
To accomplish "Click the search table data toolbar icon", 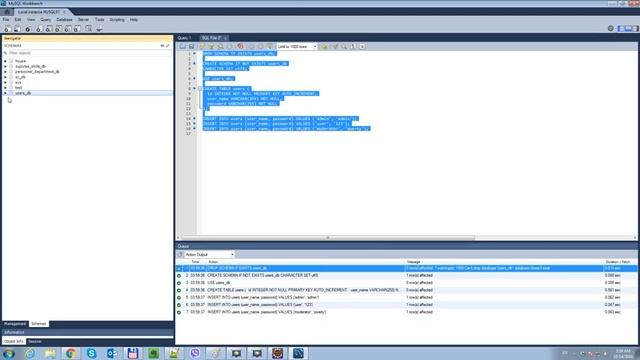I will [x=89, y=29].
